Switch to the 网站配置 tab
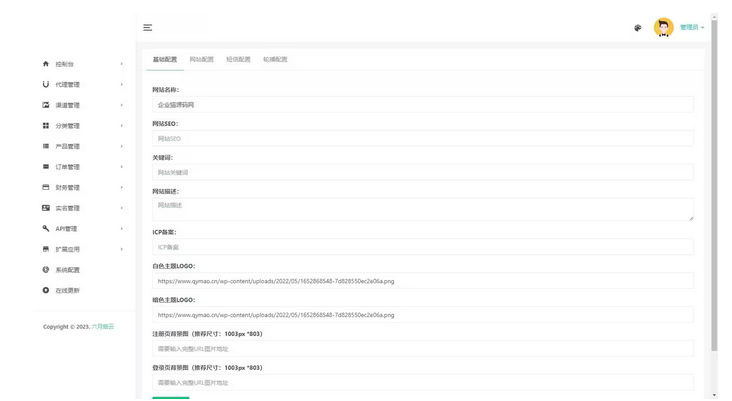 [x=201, y=60]
